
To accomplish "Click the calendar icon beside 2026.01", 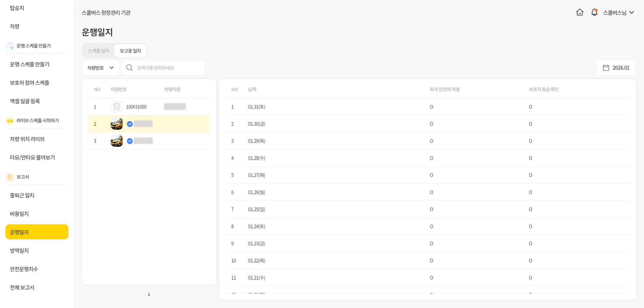I will (x=606, y=68).
